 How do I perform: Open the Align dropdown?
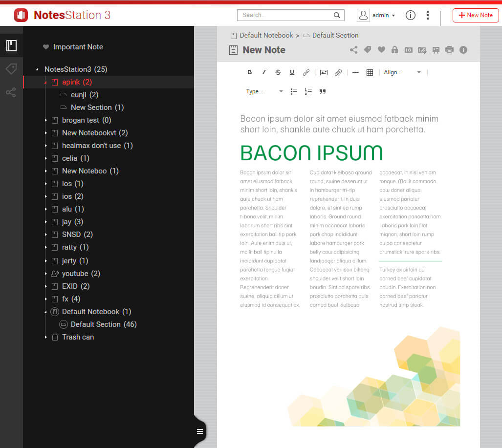click(402, 73)
